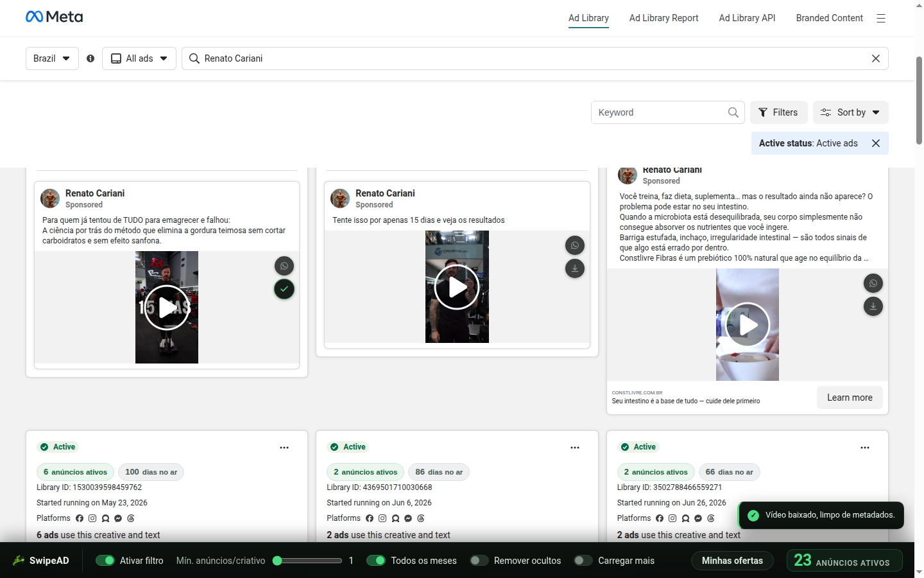Play the Constlivre Fibras ad video
The height and width of the screenshot is (578, 924).
[x=748, y=325]
